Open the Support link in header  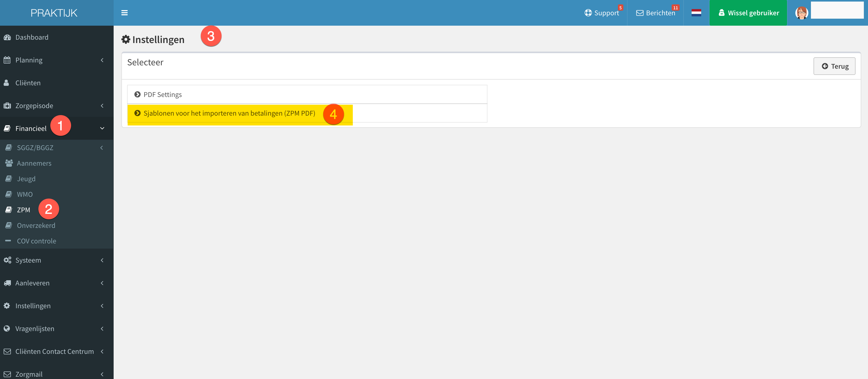click(x=602, y=13)
